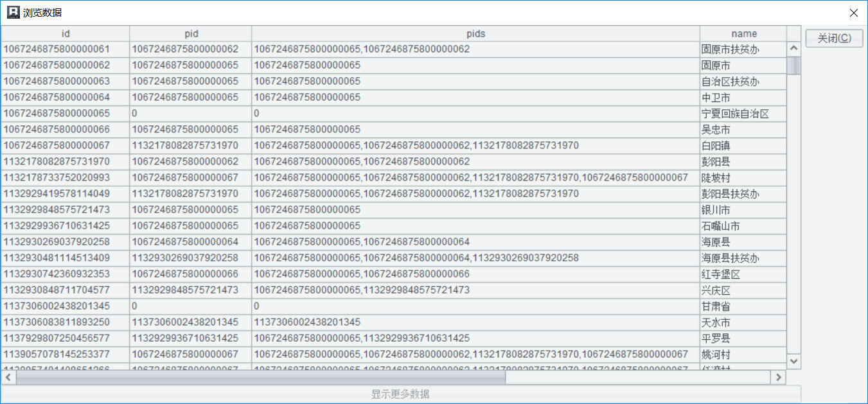
Task: Select pids cell in 天水市 row
Action: click(x=476, y=322)
